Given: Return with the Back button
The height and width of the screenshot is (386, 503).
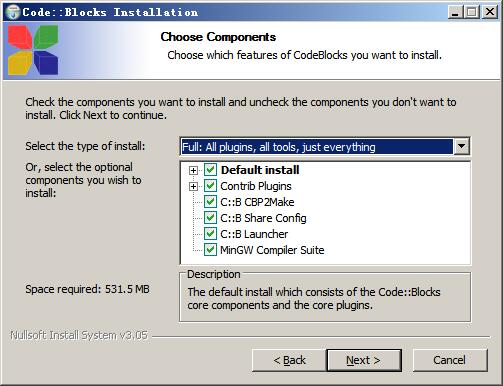Looking at the screenshot, I should pos(289,360).
